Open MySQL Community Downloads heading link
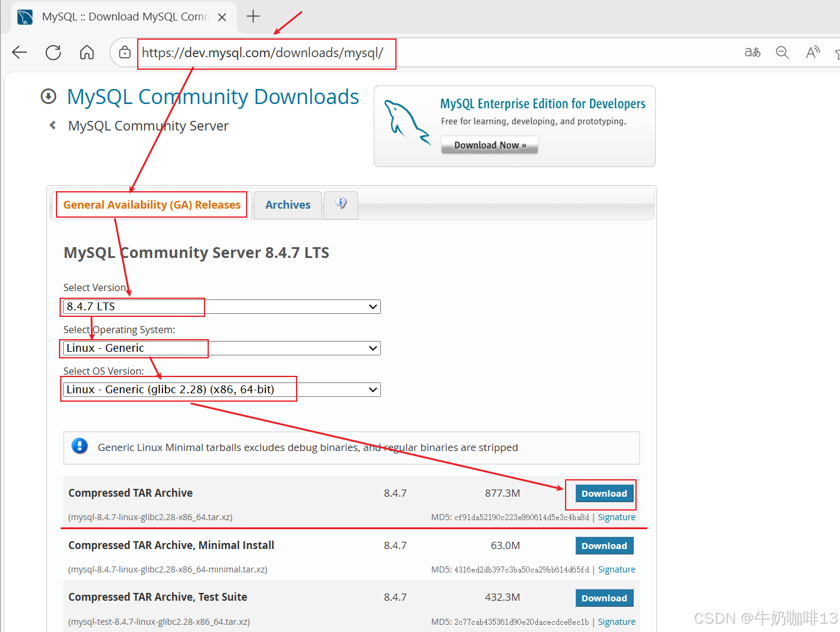The image size is (840, 632). [213, 97]
